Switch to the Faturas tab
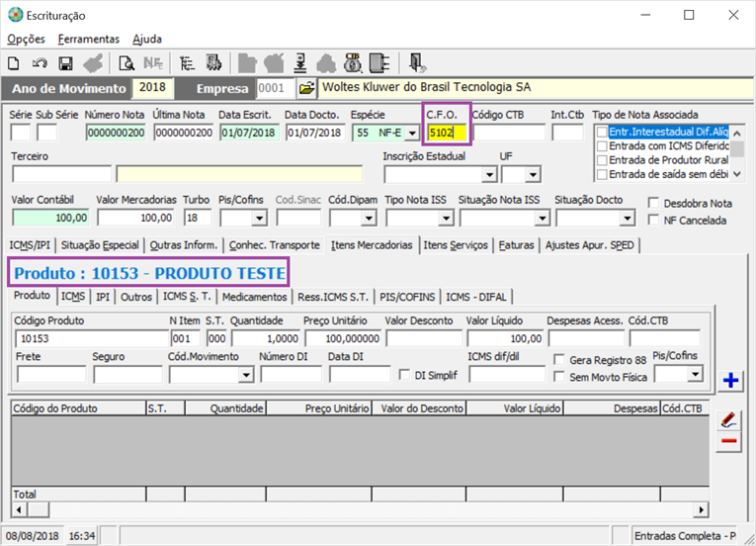The height and width of the screenshot is (546, 756). click(x=517, y=245)
